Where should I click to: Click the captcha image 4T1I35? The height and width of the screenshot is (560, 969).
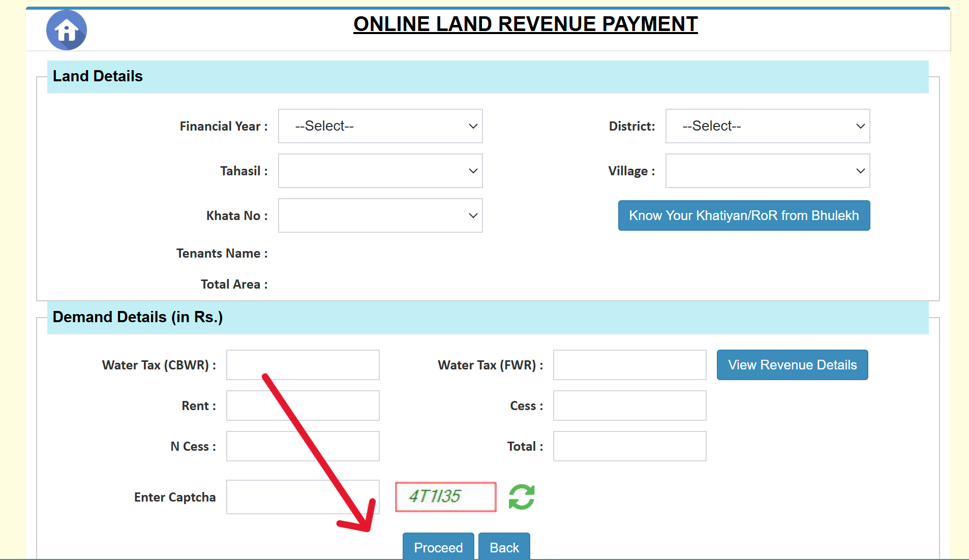446,496
